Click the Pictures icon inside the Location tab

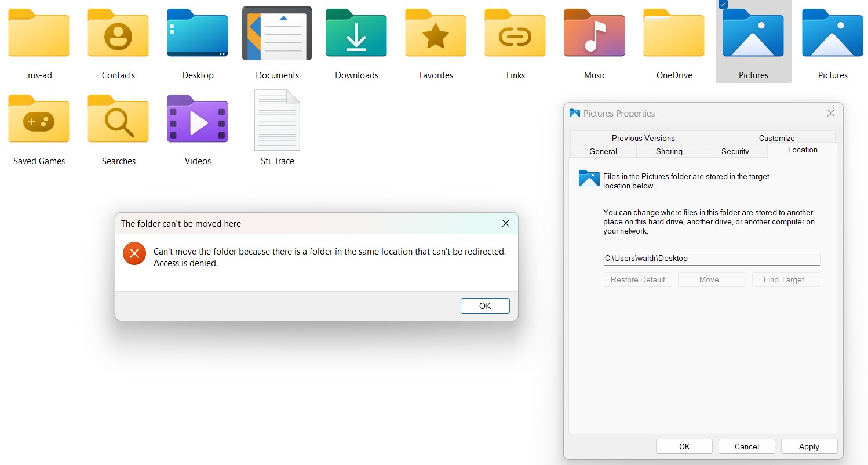(589, 178)
